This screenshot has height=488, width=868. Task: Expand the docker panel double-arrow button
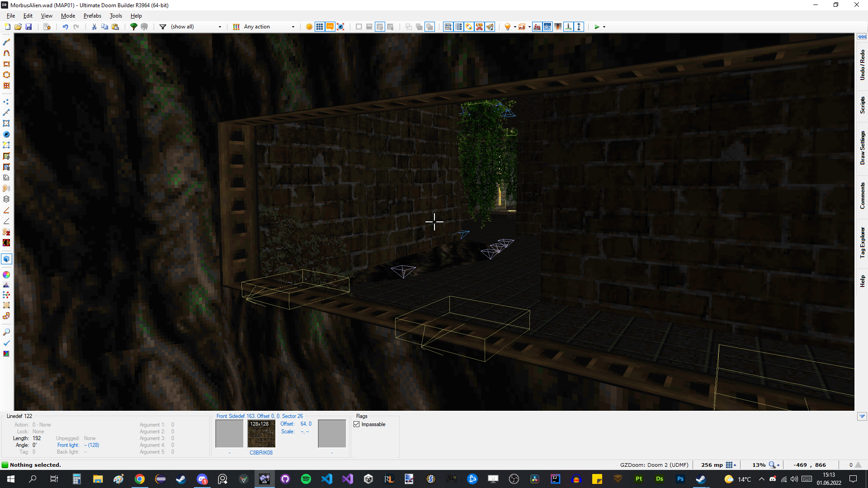pyautogui.click(x=862, y=37)
